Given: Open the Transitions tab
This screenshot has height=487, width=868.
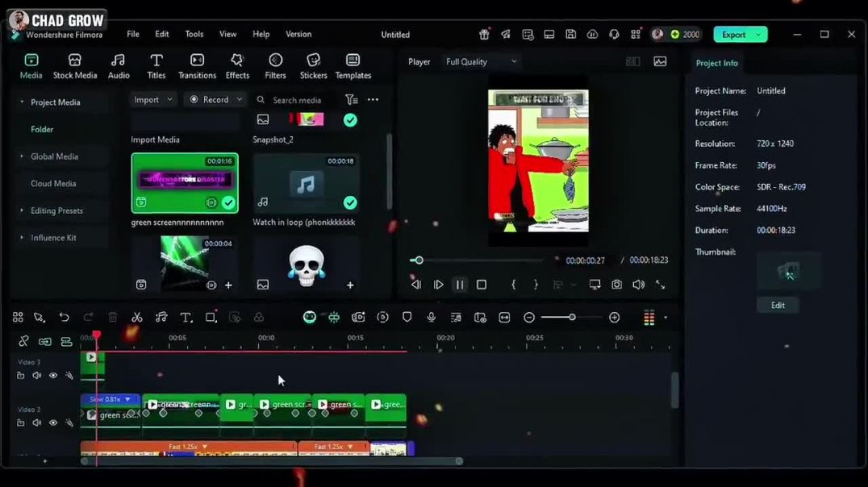Looking at the screenshot, I should point(197,66).
